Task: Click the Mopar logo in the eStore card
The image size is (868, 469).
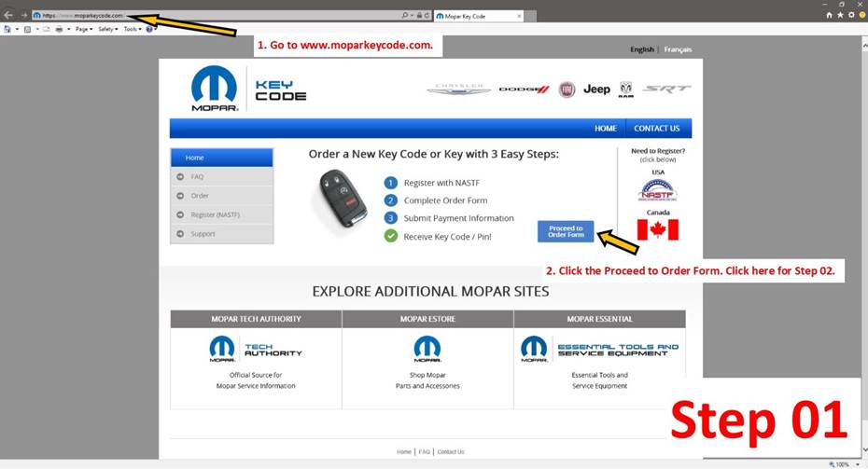Action: [x=427, y=349]
